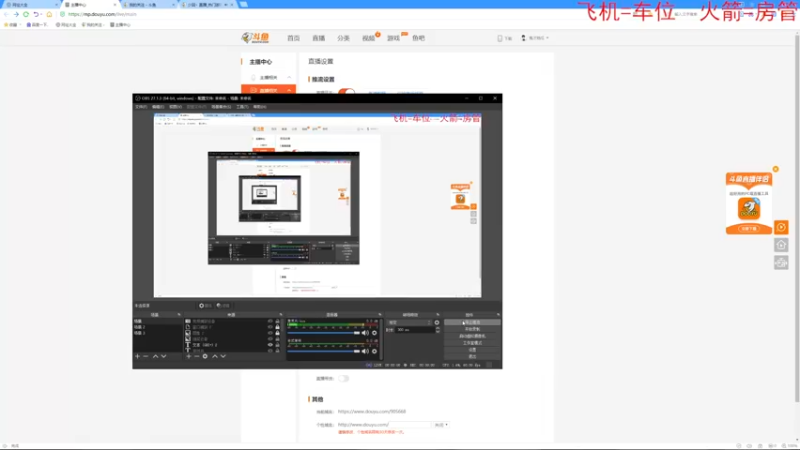The width and height of the screenshot is (800, 450).
Task: Collapse orange 直播相关 sidebar section
Action: click(268, 90)
